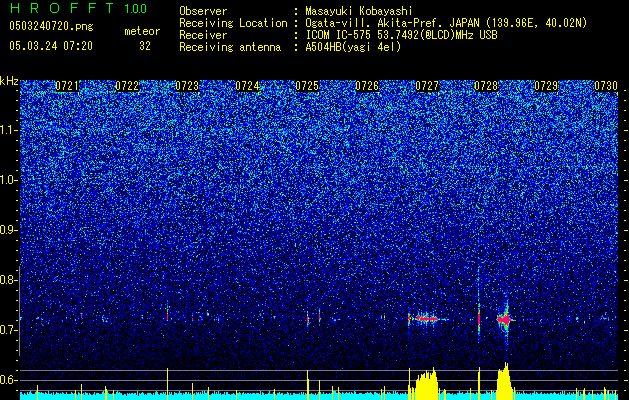Screen dimensions: 629x400
Task: Click the meteor count 32
Action: click(145, 46)
